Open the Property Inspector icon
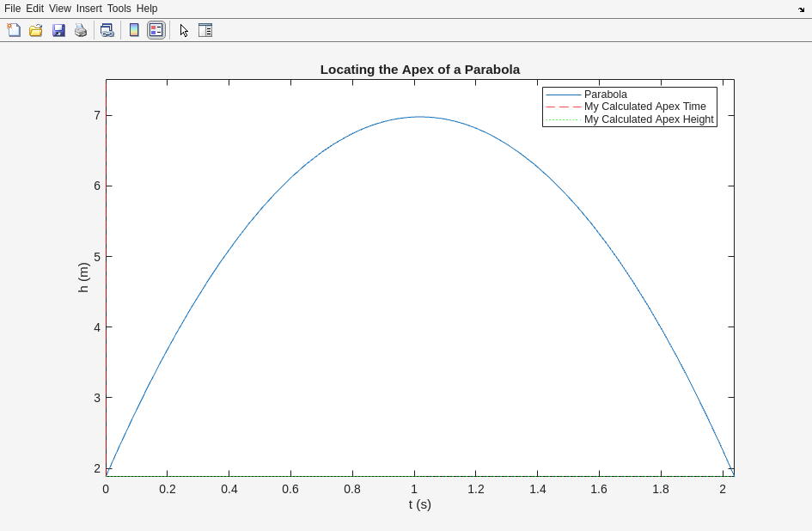Screen dimensions: 812x531 coord(205,30)
